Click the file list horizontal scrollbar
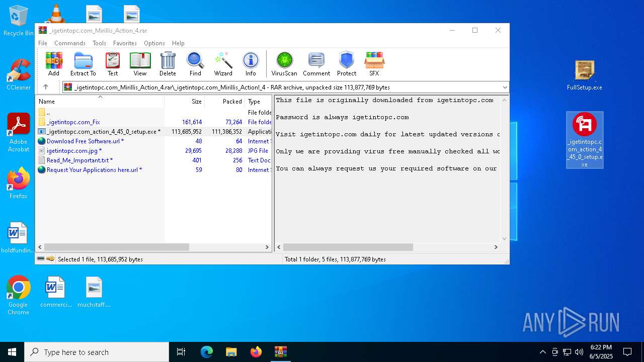644x362 pixels. (116, 247)
